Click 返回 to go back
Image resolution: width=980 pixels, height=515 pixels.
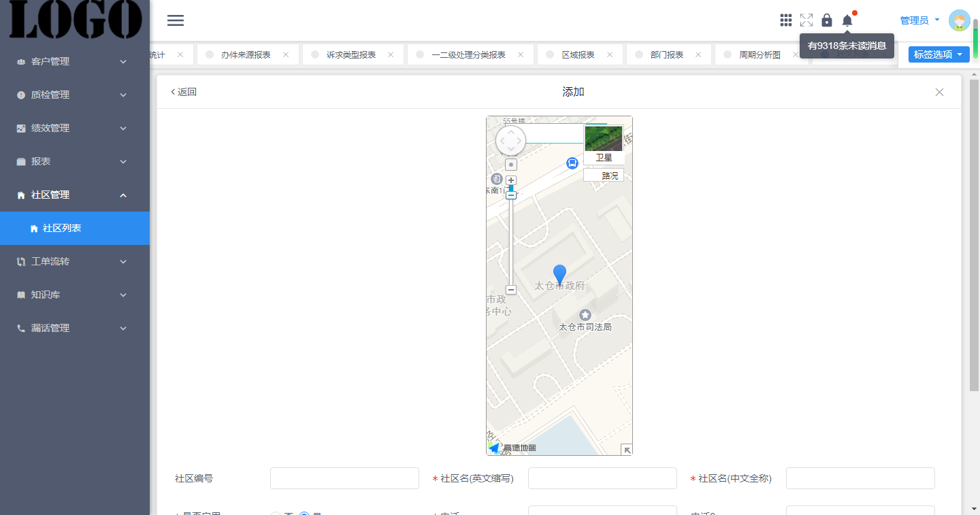[184, 92]
